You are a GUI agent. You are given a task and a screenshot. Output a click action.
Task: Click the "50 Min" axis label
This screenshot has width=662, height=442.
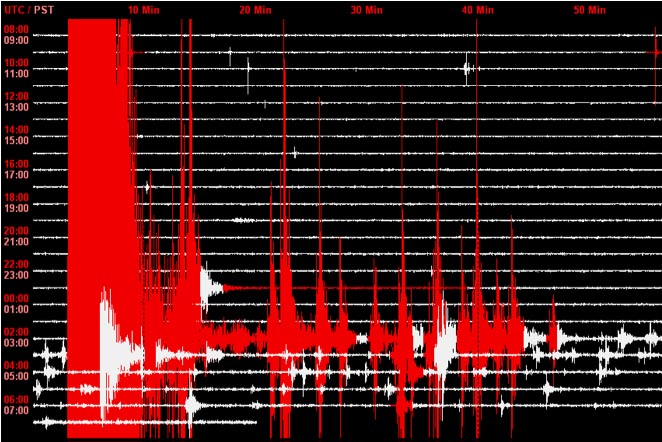click(589, 10)
